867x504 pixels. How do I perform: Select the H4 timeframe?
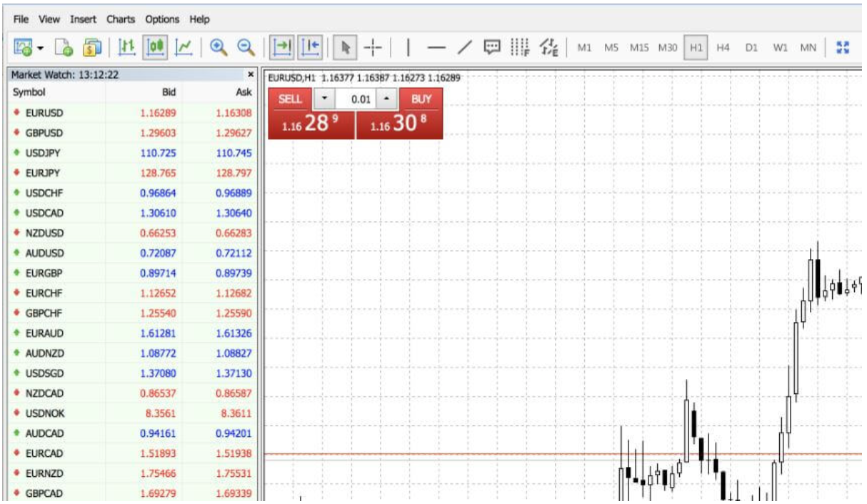[723, 48]
